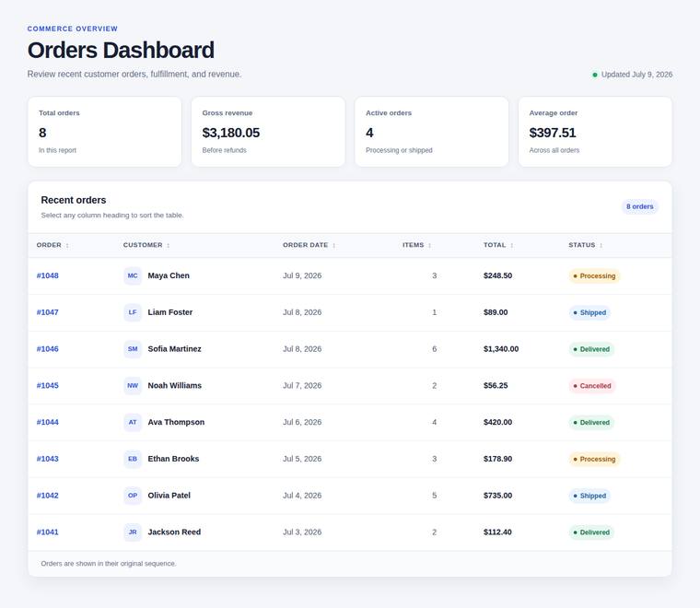Click the $56.25 total cell
The height and width of the screenshot is (608, 700).
pyautogui.click(x=496, y=386)
